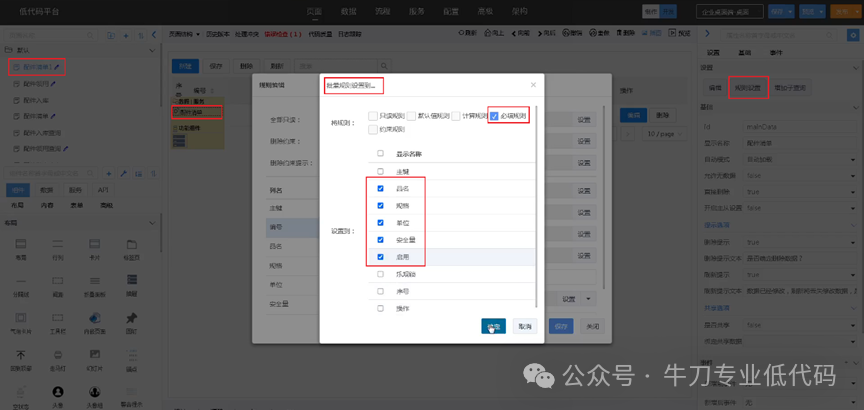The height and width of the screenshot is (410, 864).
Task: Switch to the 配置 top navigation tab
Action: click(451, 11)
